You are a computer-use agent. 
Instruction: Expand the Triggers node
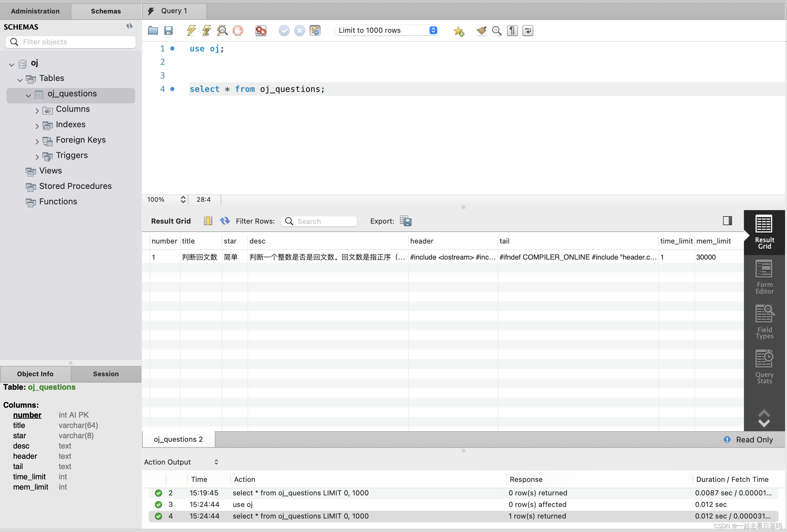(37, 157)
